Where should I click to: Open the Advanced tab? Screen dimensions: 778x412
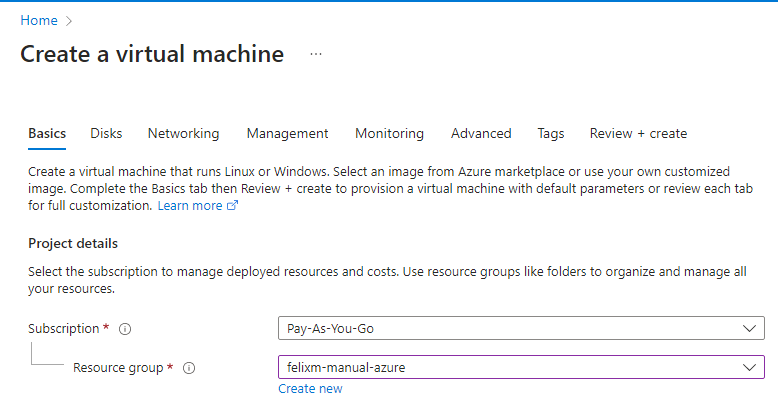point(481,134)
